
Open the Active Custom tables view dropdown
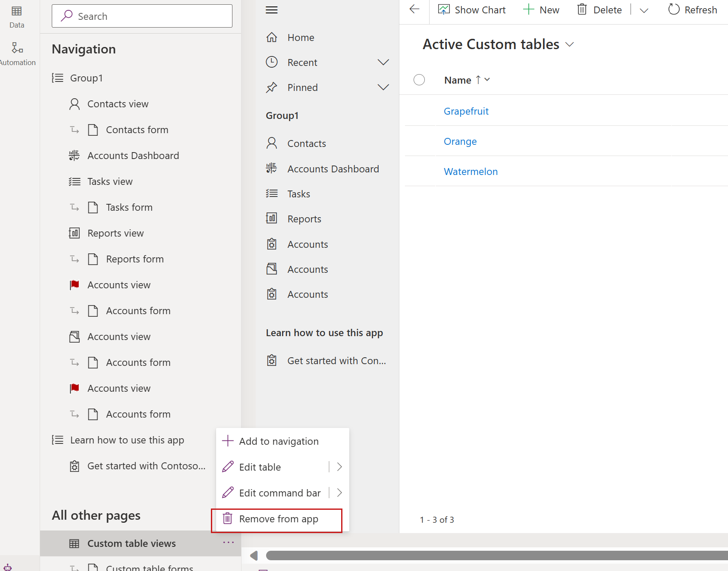(x=570, y=44)
